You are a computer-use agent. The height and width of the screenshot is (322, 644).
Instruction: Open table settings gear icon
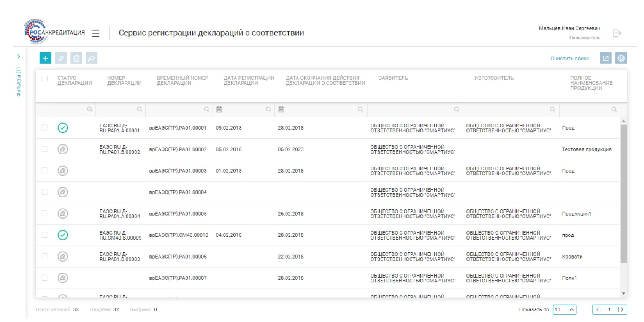[621, 58]
